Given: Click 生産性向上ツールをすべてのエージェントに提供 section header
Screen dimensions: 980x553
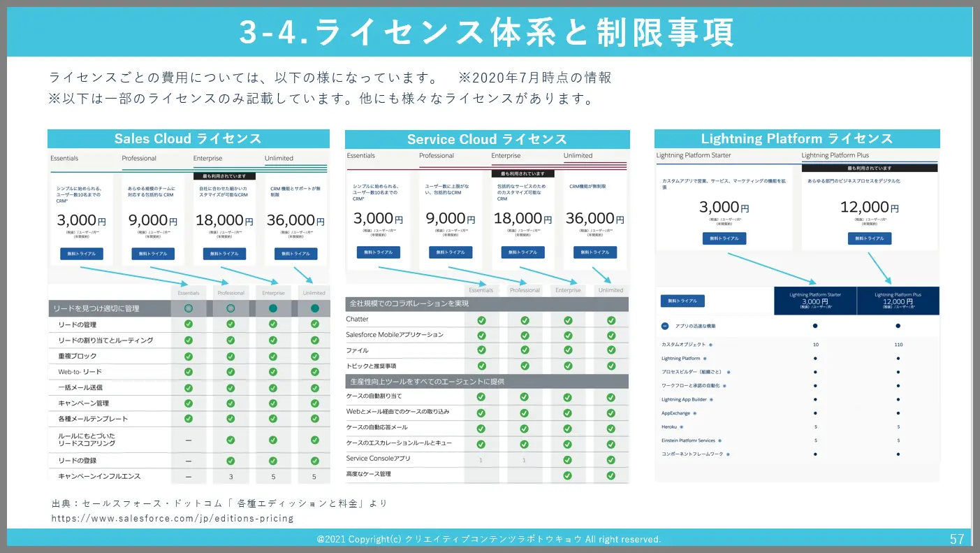Looking at the screenshot, I should tap(487, 382).
